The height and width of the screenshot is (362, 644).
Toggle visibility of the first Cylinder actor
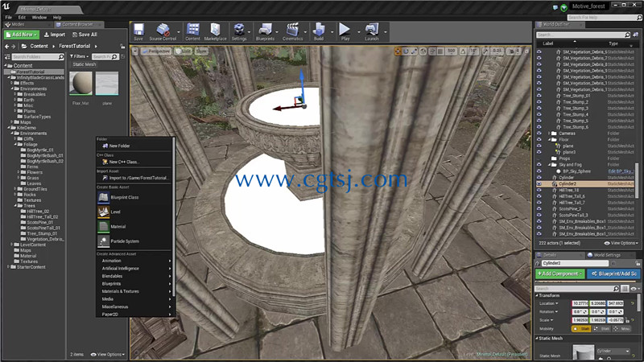pos(539,177)
